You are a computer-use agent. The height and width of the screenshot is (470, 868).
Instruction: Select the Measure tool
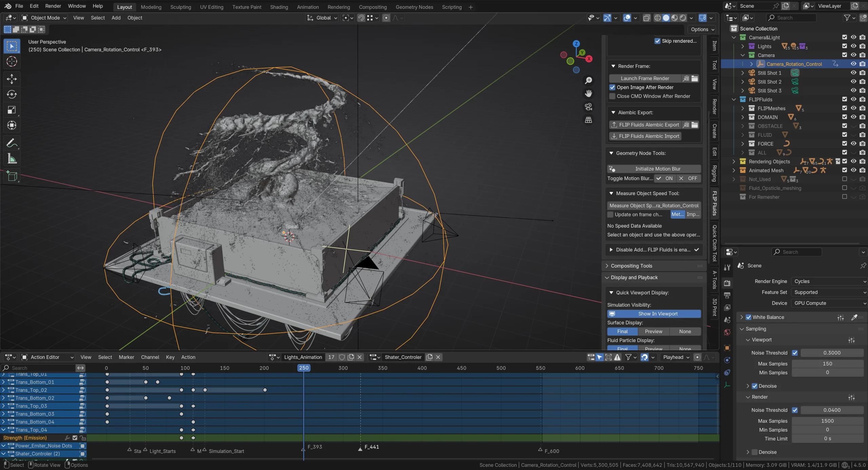[12, 158]
